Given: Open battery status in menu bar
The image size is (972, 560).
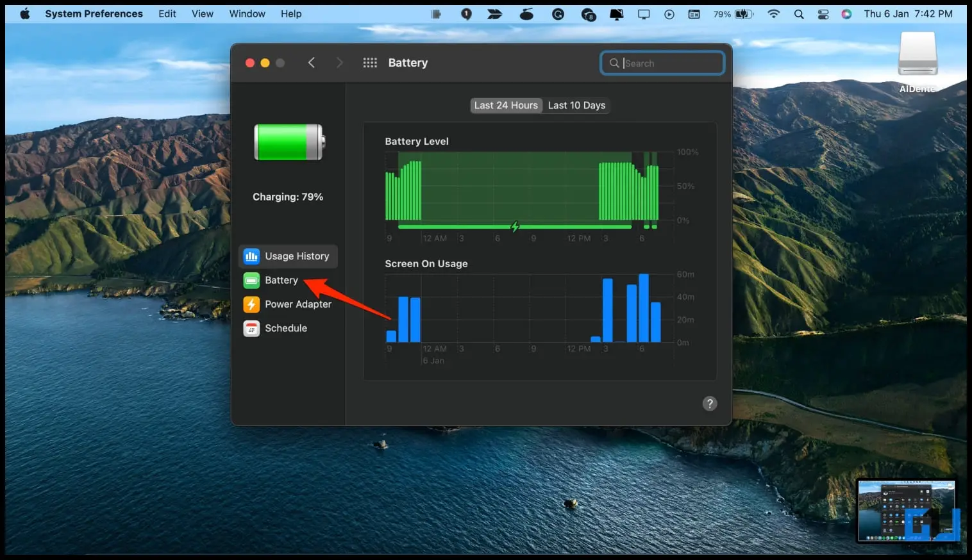Looking at the screenshot, I should pos(733,13).
